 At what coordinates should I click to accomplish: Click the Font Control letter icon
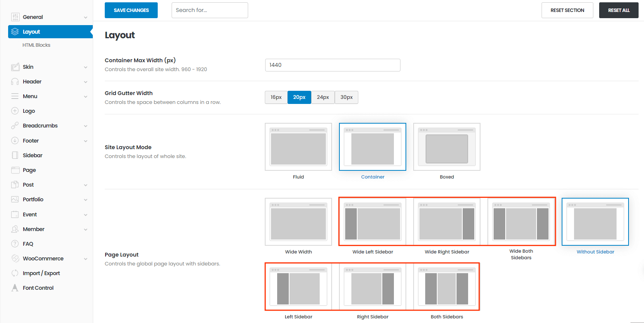pyautogui.click(x=15, y=288)
